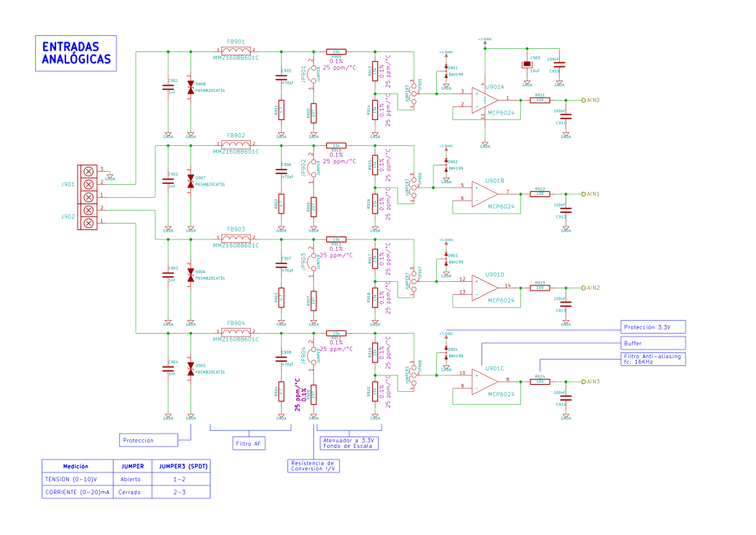Select output resistor R921 symbol
This screenshot has height=535, width=756.
[540, 101]
